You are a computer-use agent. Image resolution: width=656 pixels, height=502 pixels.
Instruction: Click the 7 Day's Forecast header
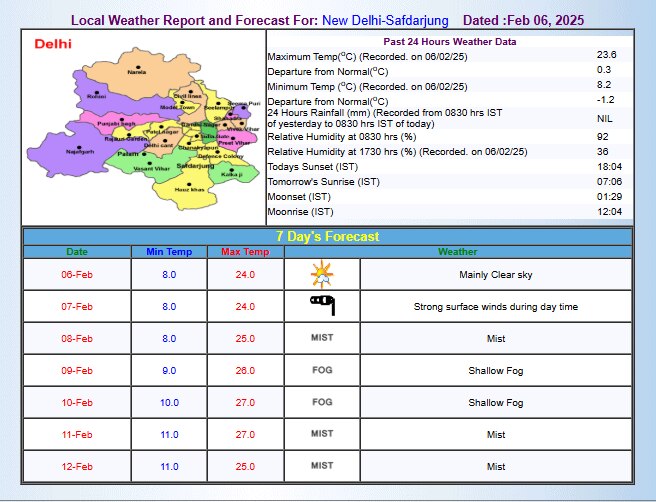328,236
